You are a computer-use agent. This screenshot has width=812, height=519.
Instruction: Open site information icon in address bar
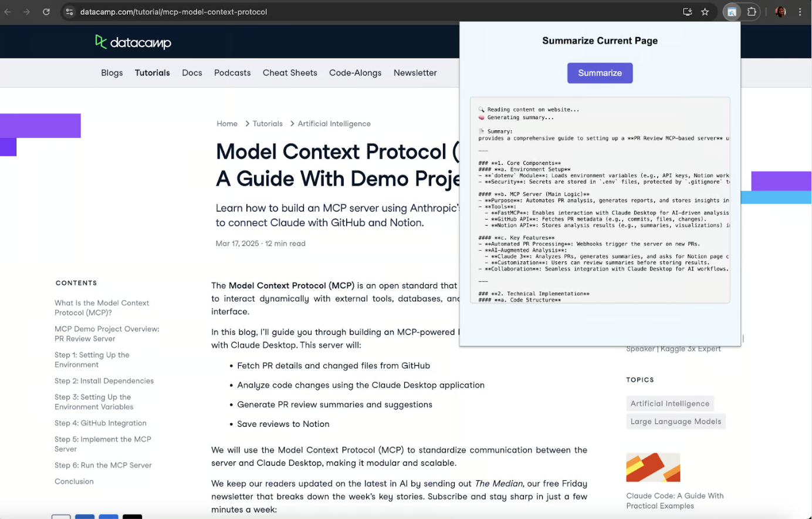pyautogui.click(x=69, y=12)
